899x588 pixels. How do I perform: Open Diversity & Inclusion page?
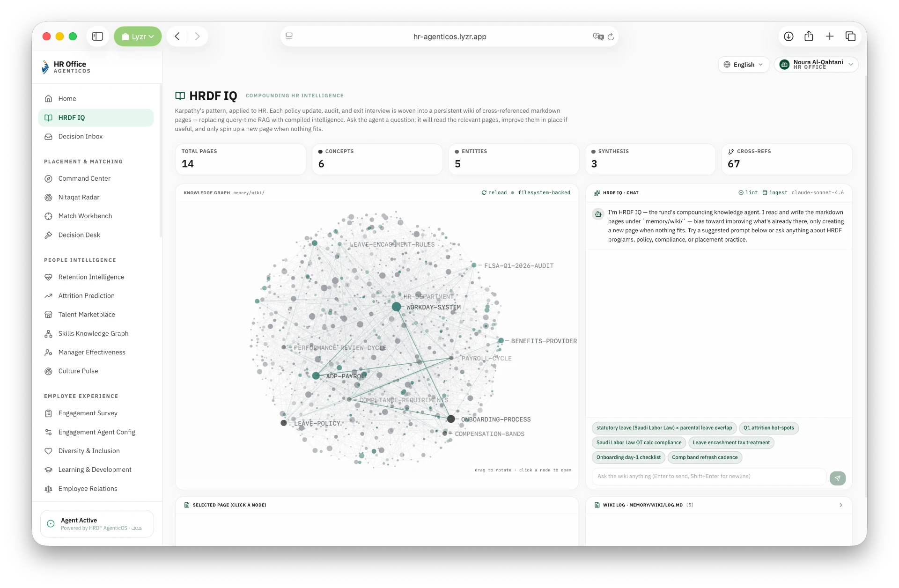pyautogui.click(x=96, y=451)
